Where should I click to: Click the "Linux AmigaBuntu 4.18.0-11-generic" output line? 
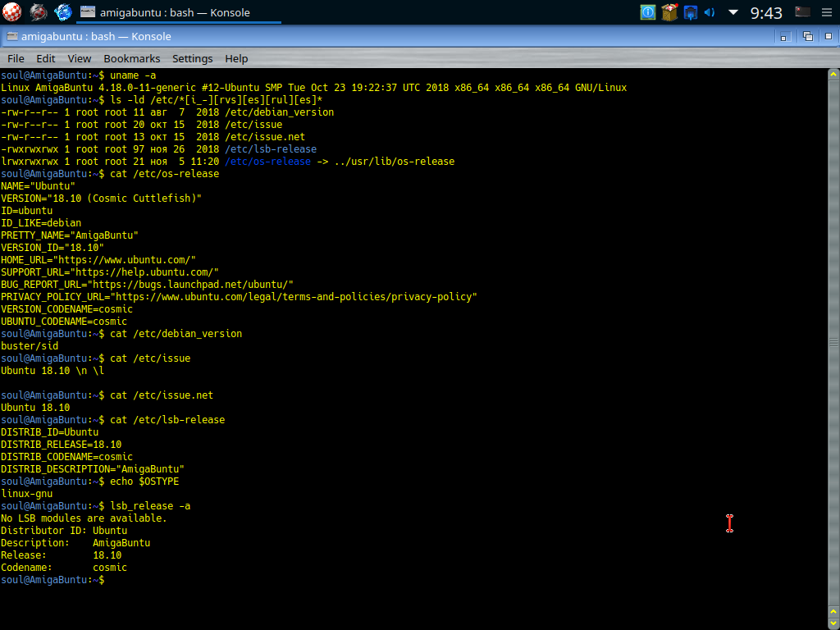point(314,88)
